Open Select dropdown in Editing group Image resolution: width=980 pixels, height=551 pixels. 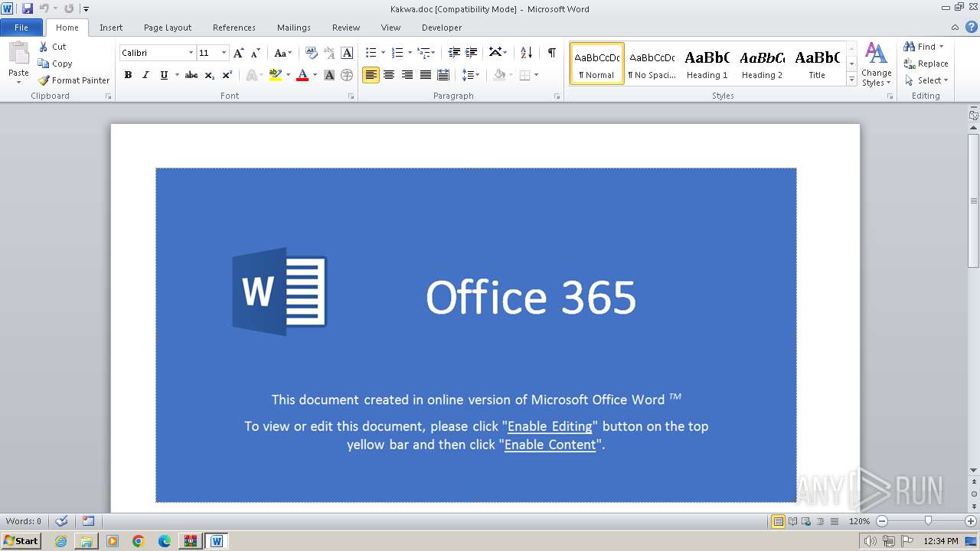926,80
